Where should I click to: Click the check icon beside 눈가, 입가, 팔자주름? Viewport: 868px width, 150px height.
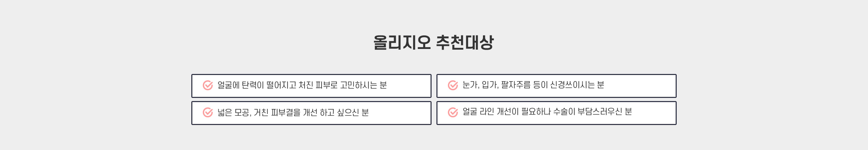pos(453,85)
